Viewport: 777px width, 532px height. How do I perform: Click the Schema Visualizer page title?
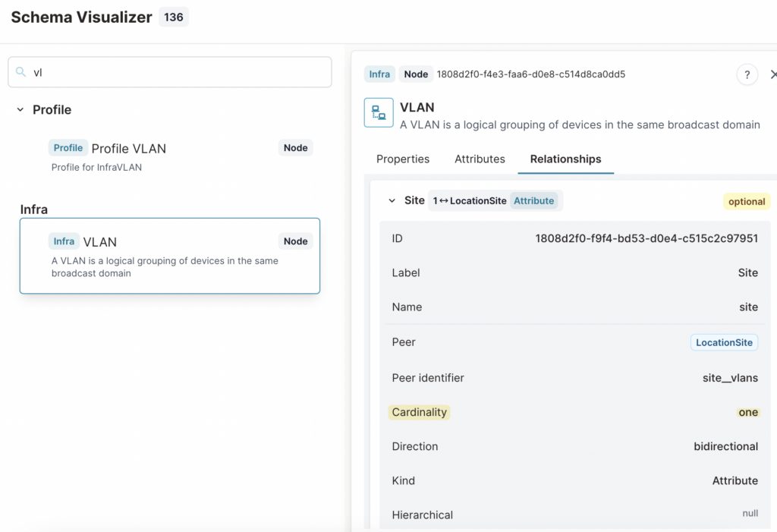(x=81, y=17)
